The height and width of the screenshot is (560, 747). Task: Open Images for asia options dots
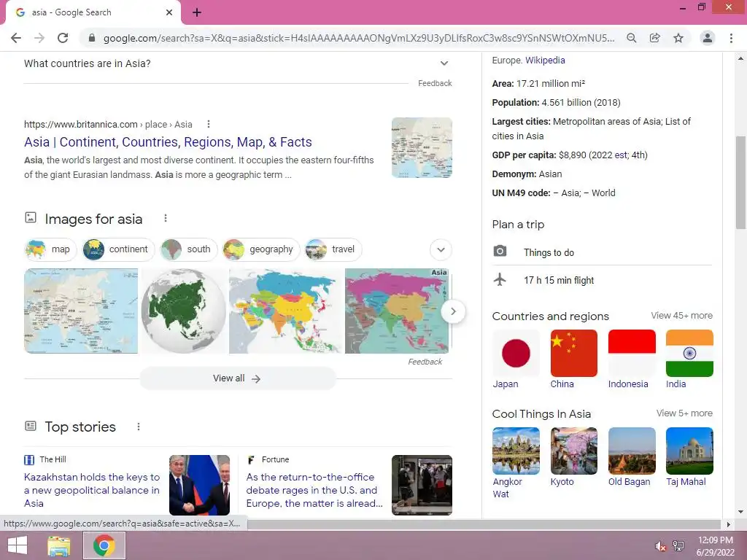(166, 218)
